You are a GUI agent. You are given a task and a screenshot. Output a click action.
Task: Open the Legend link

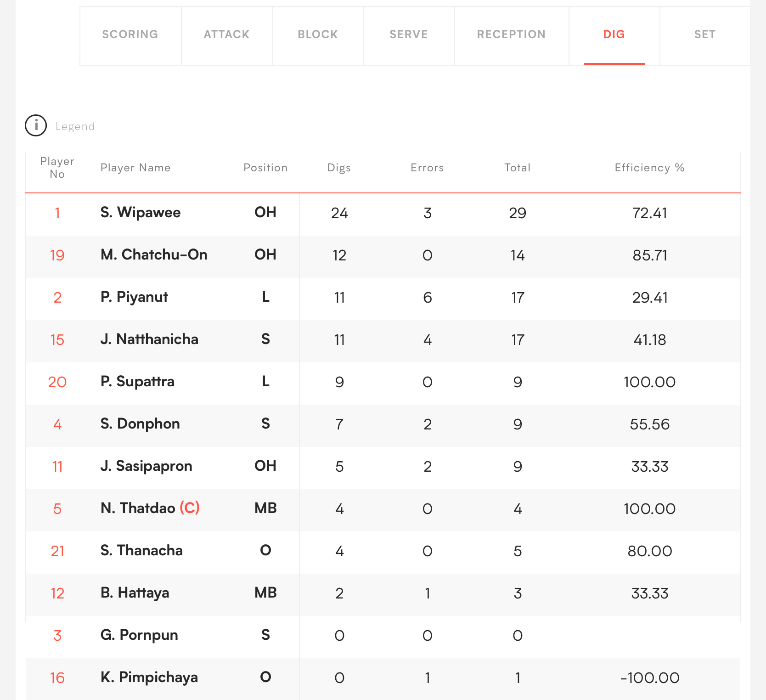coord(75,127)
